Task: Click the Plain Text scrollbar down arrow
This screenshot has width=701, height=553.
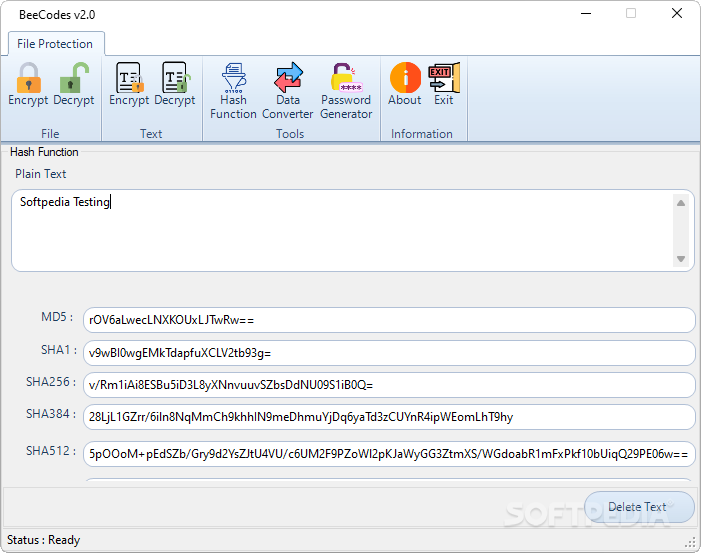Action: 681,259
